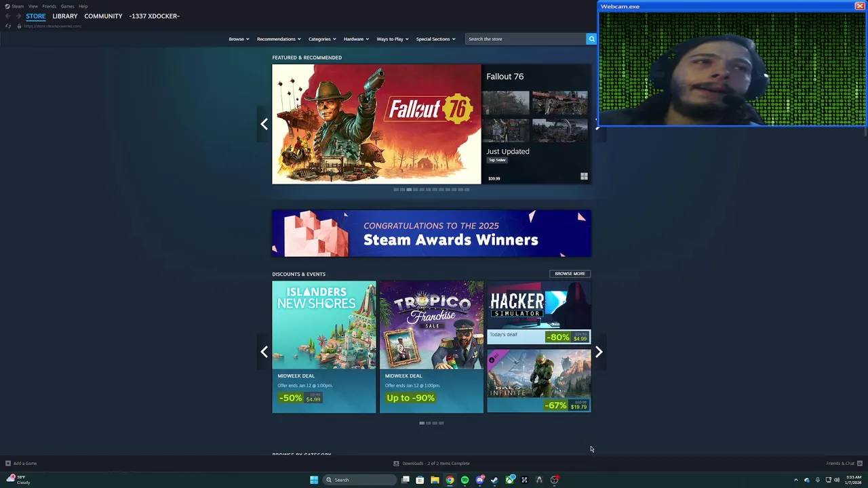Expand the Hardware dropdown

[356, 39]
